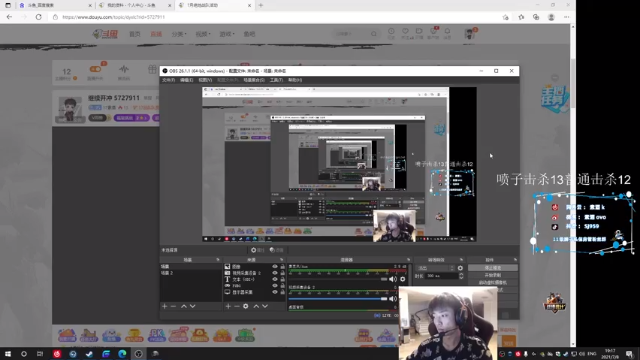Open the scene transition type dropdown

point(436,268)
